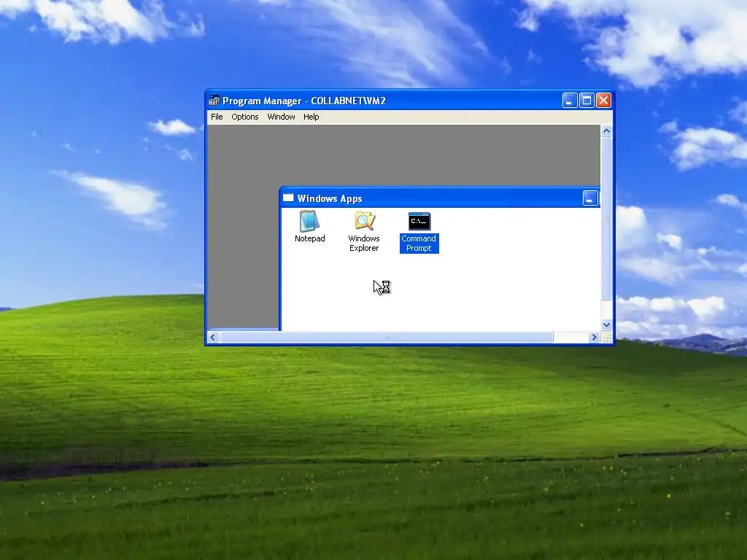This screenshot has width=747, height=560.
Task: Open the Options menu
Action: tap(245, 117)
